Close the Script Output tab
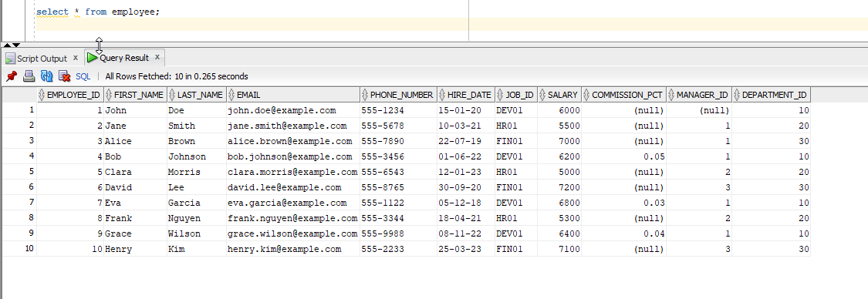868x299 pixels. [x=76, y=58]
